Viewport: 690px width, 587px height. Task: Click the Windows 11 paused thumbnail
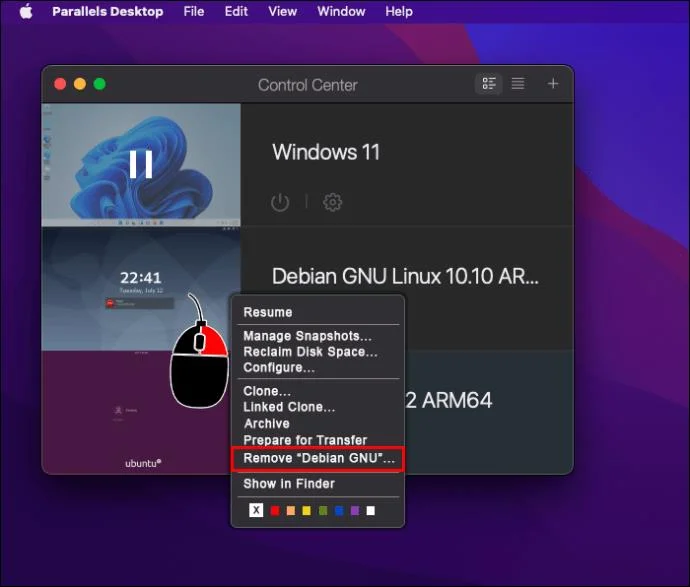point(141,165)
